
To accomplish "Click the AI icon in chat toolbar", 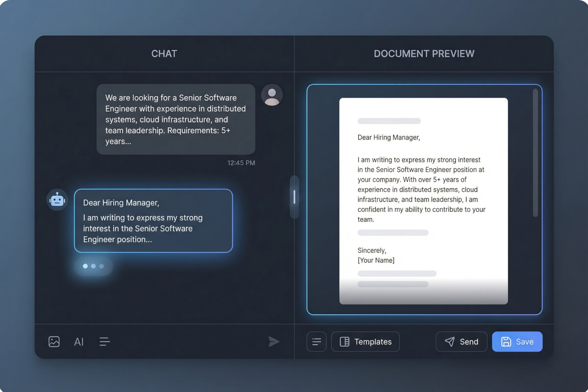I will (79, 342).
